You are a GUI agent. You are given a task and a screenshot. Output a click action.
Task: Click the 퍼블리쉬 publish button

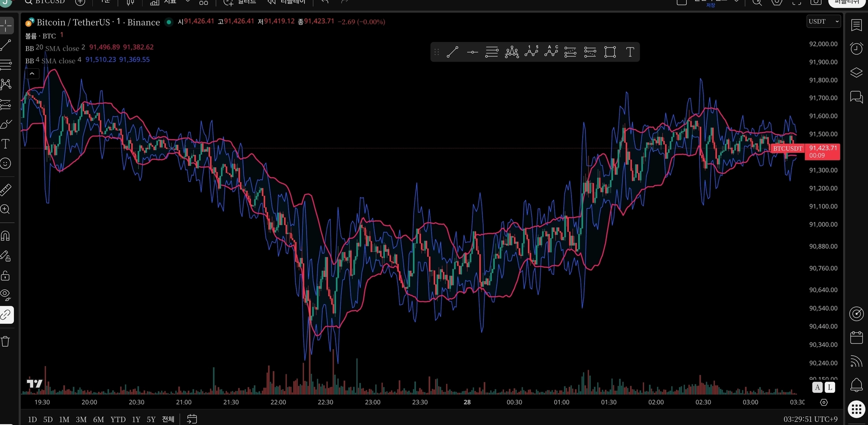[846, 3]
